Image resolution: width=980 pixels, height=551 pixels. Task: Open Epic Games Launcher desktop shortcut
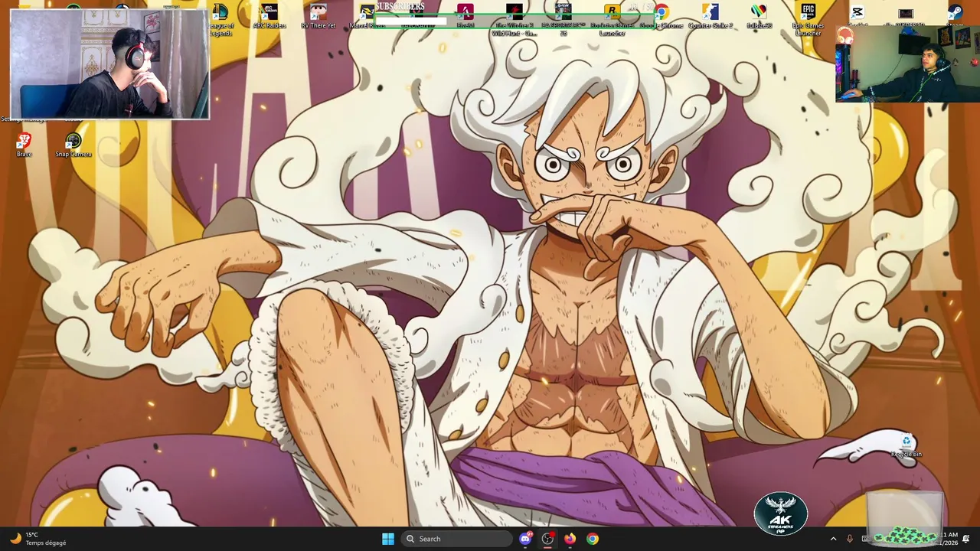[808, 20]
